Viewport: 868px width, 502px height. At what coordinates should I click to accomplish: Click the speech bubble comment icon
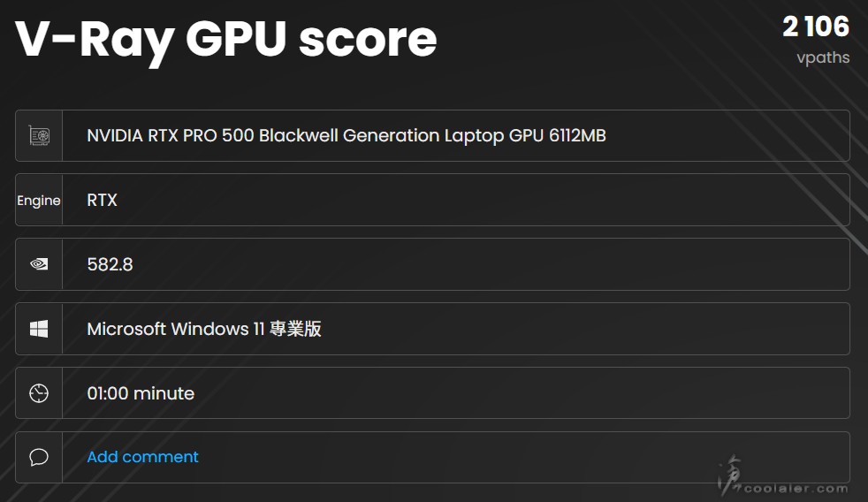pos(39,457)
